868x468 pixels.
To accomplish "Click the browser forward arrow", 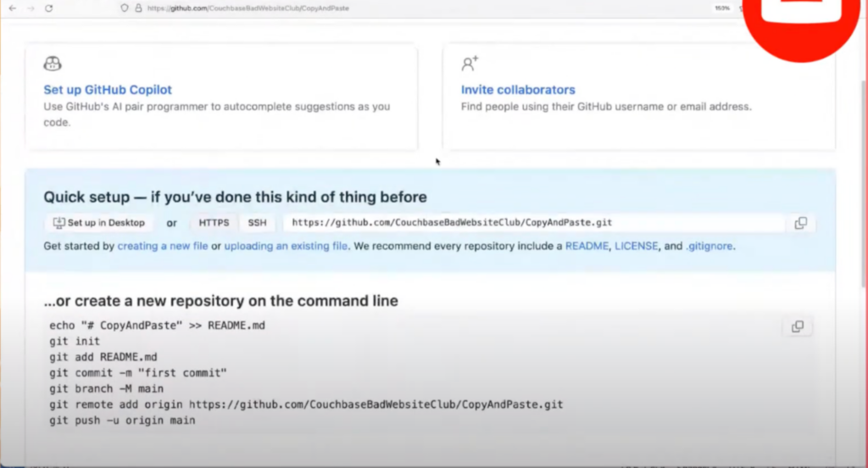I will coord(31,8).
